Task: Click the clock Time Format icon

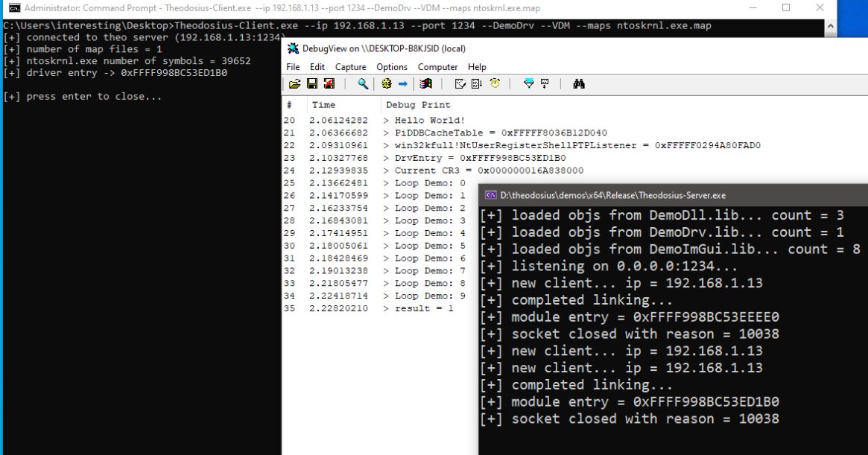Action: (495, 84)
